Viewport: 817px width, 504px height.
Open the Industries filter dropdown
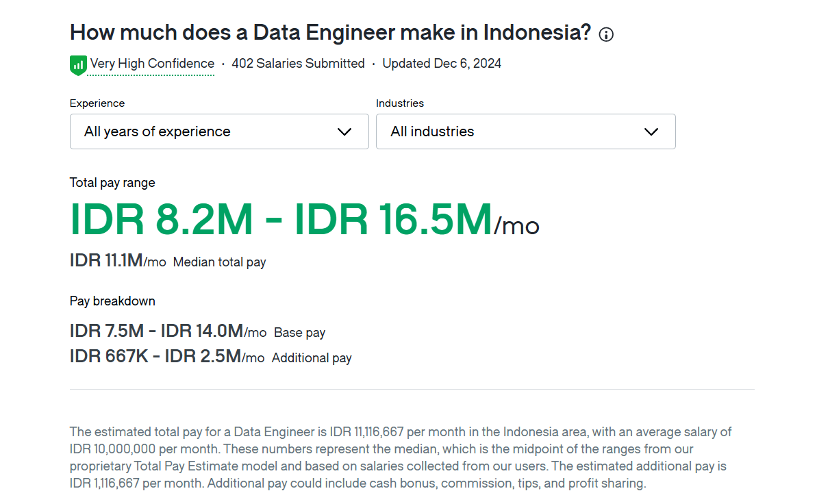tap(525, 131)
